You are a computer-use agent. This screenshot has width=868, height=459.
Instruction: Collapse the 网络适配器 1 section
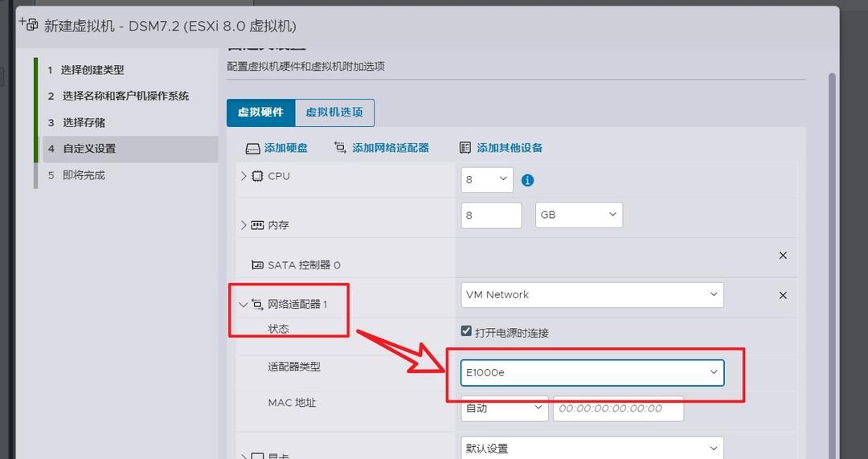244,305
